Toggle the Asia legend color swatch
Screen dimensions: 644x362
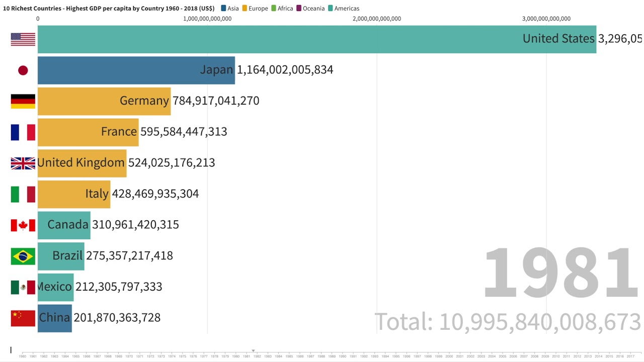(x=224, y=8)
